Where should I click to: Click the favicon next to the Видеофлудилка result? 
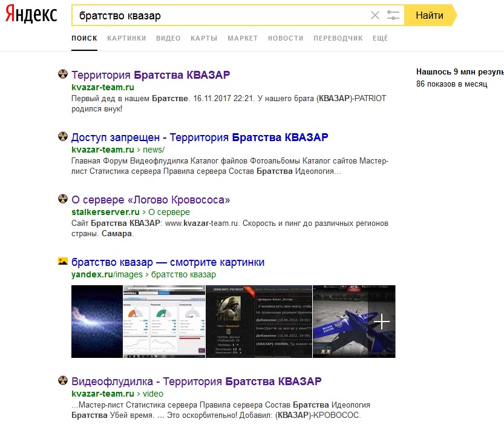coord(63,380)
